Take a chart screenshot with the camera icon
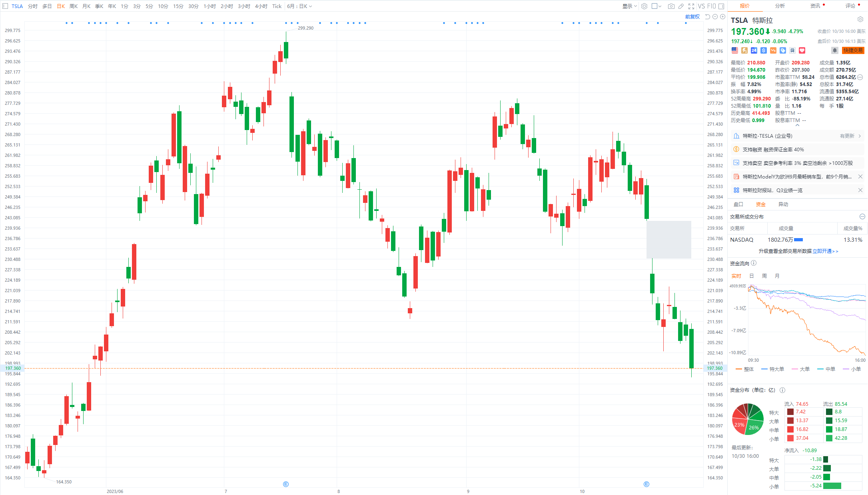868x495 pixels. tap(671, 6)
